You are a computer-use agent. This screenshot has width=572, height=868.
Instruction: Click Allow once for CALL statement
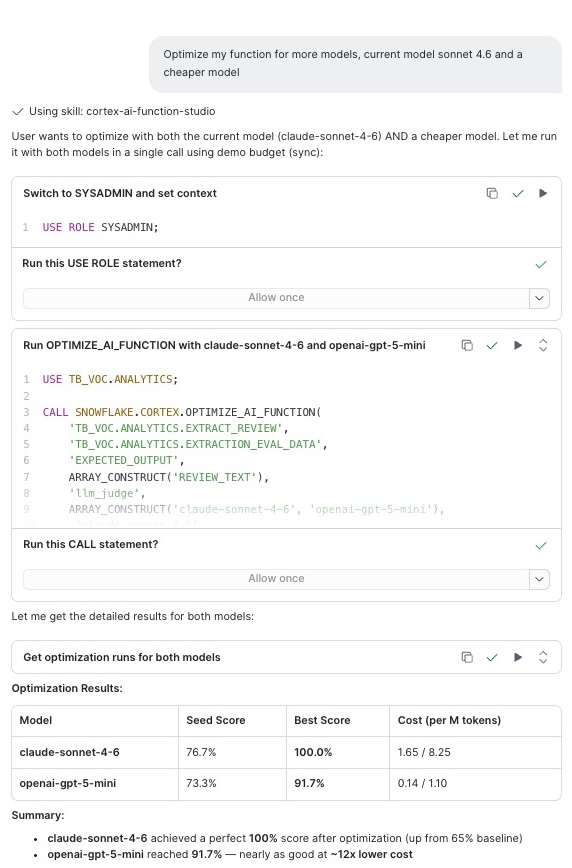276,579
